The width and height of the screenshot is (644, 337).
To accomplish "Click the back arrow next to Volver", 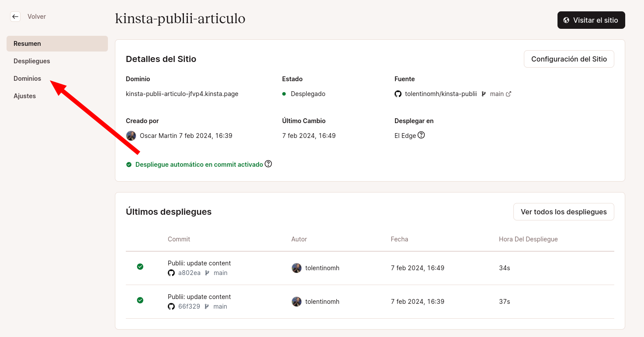I will pyautogui.click(x=15, y=16).
